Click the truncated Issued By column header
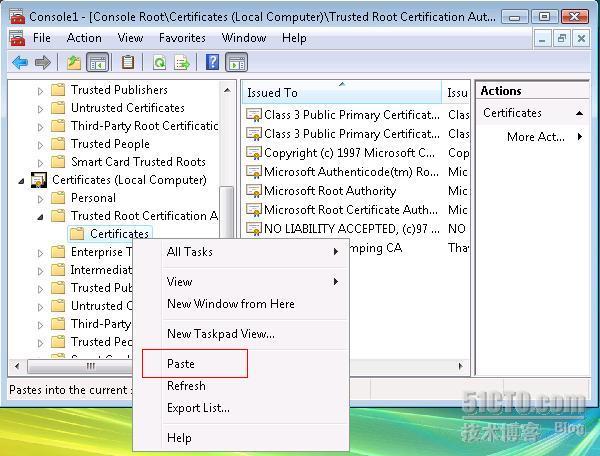The image size is (600, 456). (456, 92)
